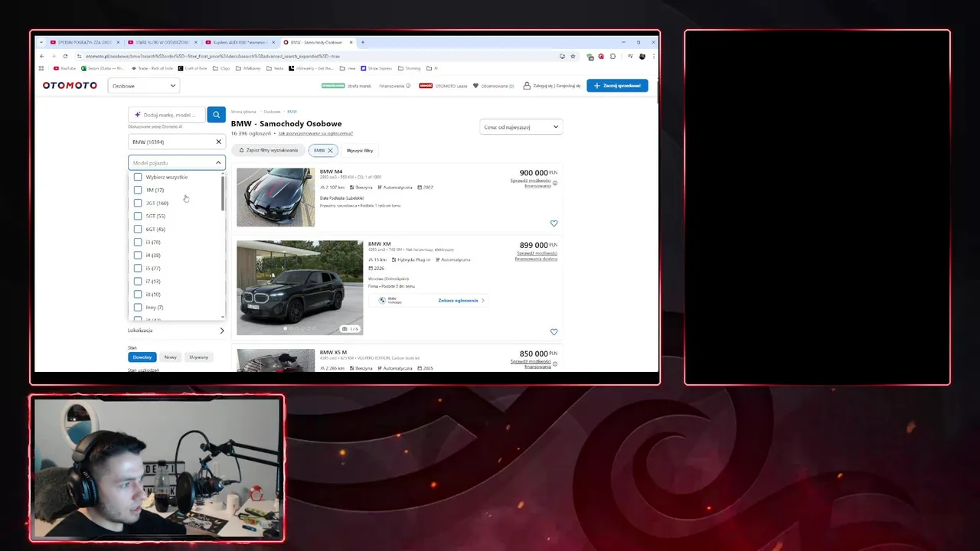The image size is (980, 551).
Task: Favorite the BMW XM listing with heart
Action: coord(554,332)
